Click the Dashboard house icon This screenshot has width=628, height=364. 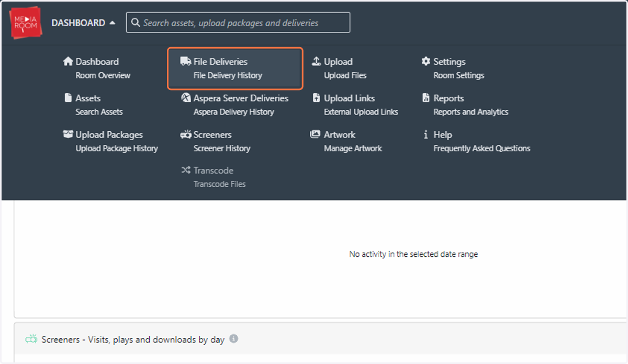tap(68, 61)
